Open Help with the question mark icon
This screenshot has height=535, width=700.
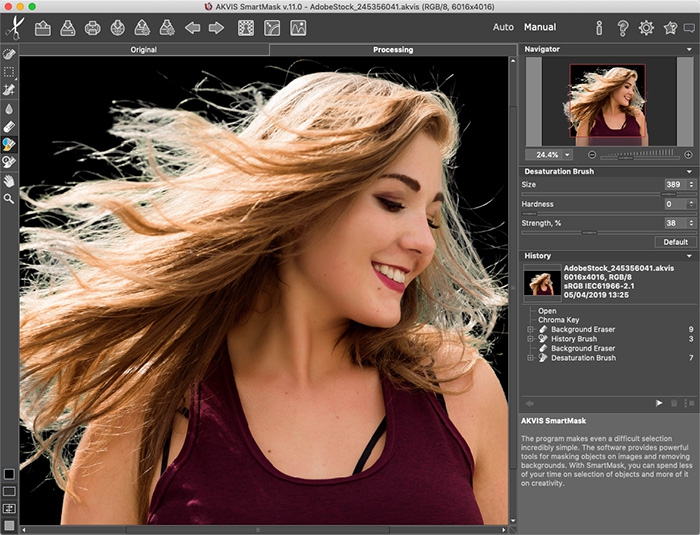tap(622, 28)
